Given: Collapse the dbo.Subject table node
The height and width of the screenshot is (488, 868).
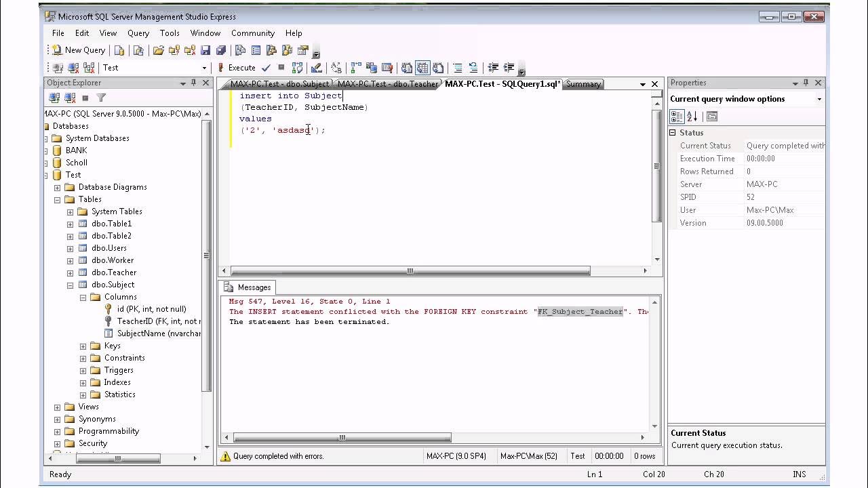Looking at the screenshot, I should [70, 285].
